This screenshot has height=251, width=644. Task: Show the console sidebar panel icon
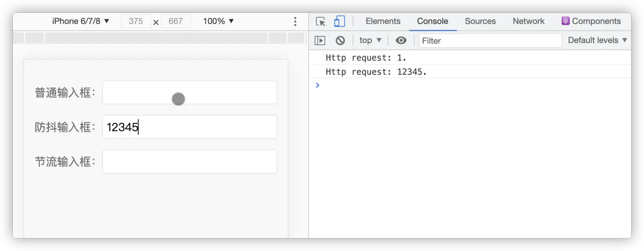(x=320, y=40)
